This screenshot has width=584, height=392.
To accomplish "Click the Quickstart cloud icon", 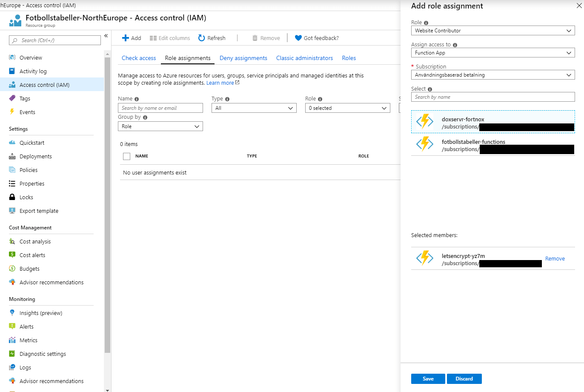I will tap(12, 143).
